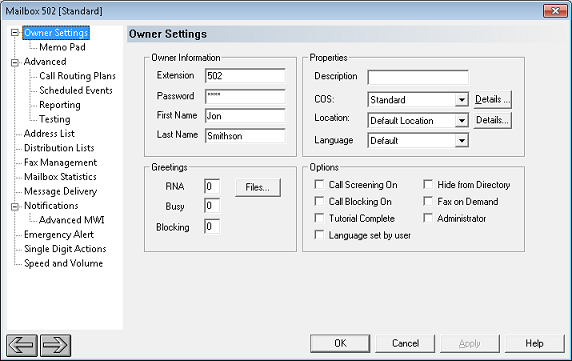Open Memo Pad tree item
The width and height of the screenshot is (572, 361).
62,47
